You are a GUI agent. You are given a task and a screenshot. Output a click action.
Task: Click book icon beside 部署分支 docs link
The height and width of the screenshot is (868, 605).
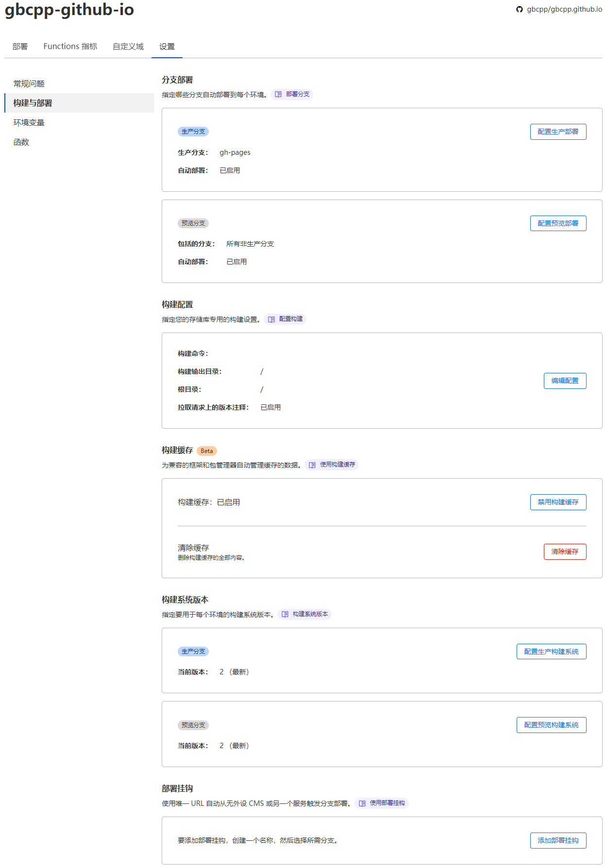coord(278,94)
